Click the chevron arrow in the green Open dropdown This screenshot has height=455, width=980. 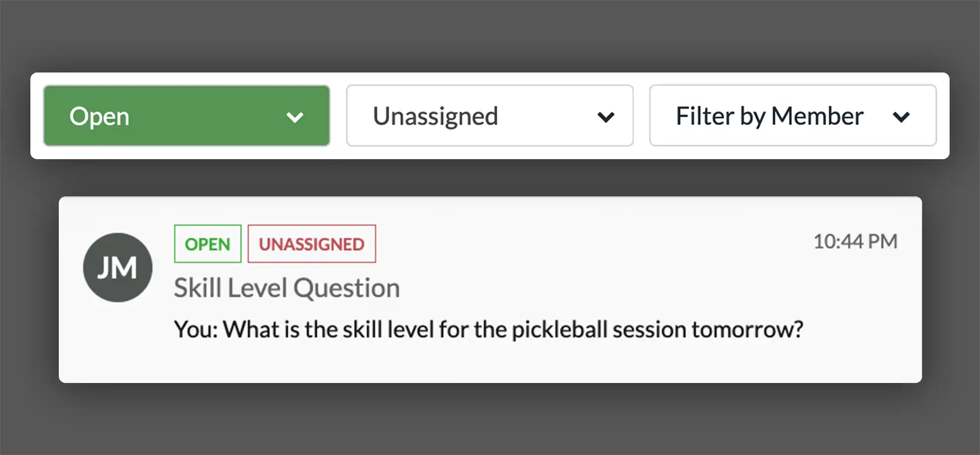pos(295,118)
